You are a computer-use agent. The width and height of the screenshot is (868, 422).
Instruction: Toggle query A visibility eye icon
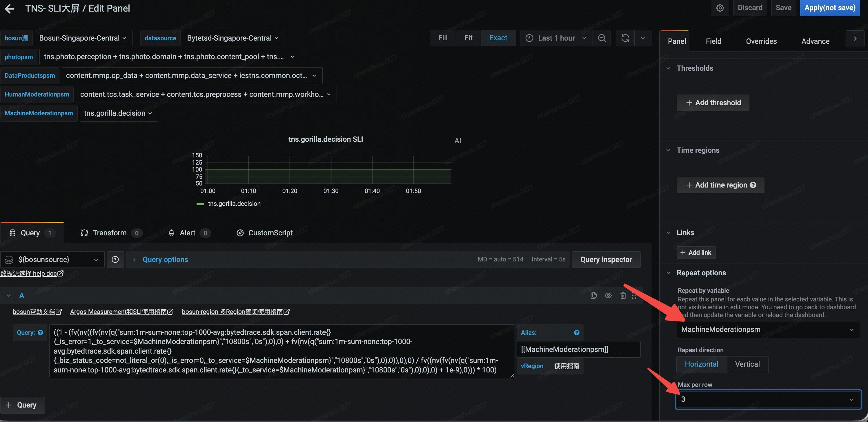608,295
